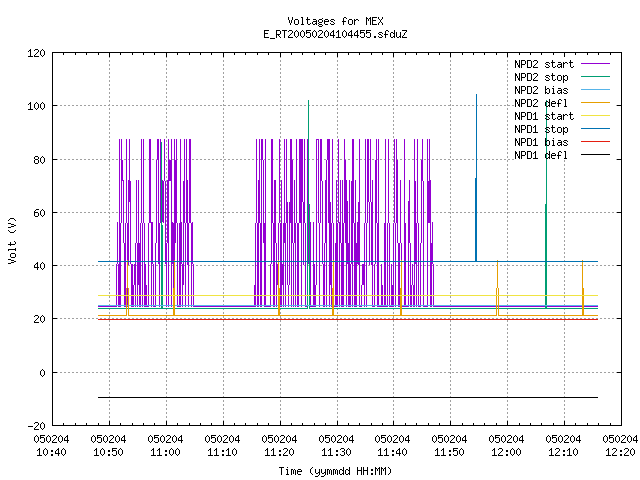Click the x-axis label 'Time (yymmdd HH:MM)'
This screenshot has height=480, width=640.
tap(335, 471)
